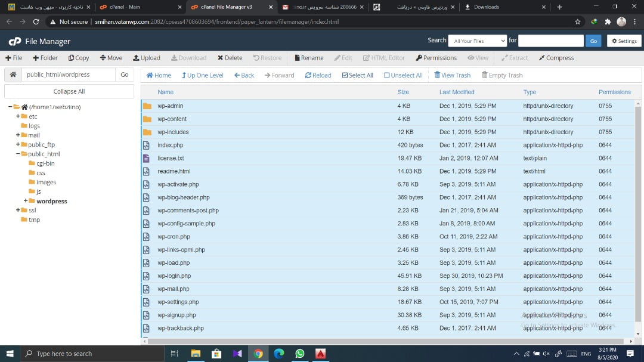644x362 pixels.
Task: Click the Delete toolbar button
Action: [230, 58]
